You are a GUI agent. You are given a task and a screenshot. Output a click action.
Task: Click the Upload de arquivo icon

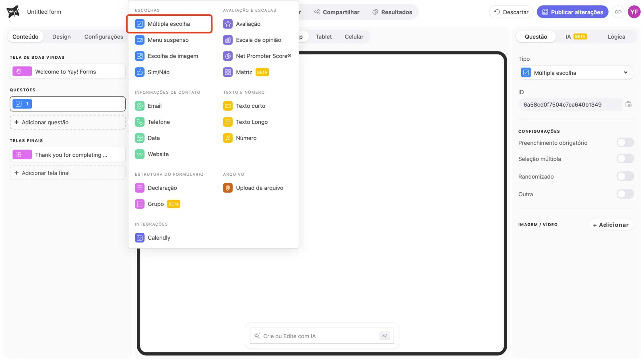click(x=228, y=188)
